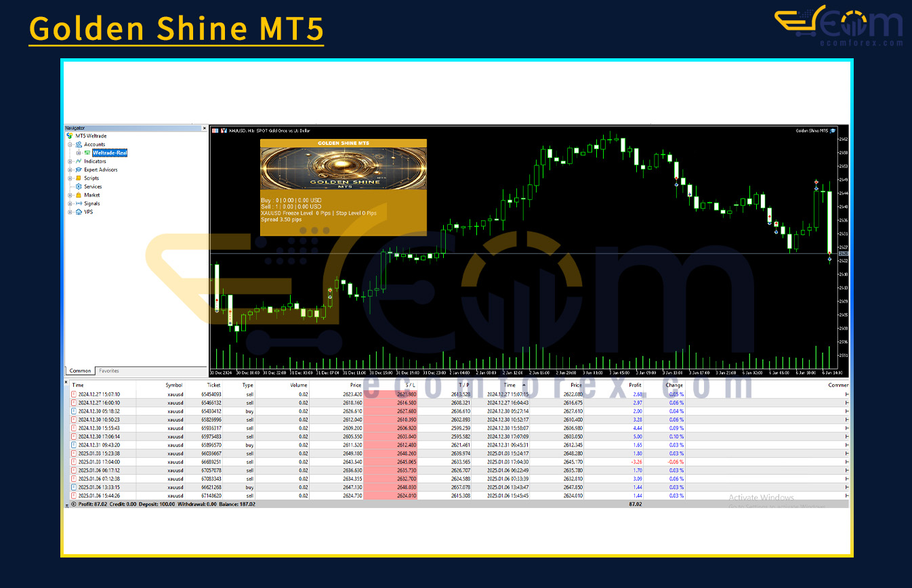Viewport: 912px width, 588px height.
Task: Click the chart type icon beside XAUUSD title
Action: (x=223, y=130)
